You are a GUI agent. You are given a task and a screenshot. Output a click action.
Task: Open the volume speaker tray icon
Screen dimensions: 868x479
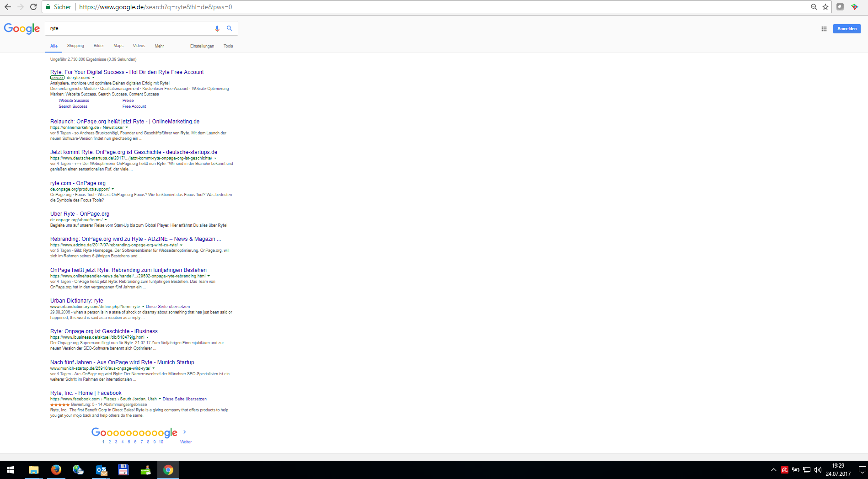pyautogui.click(x=818, y=470)
